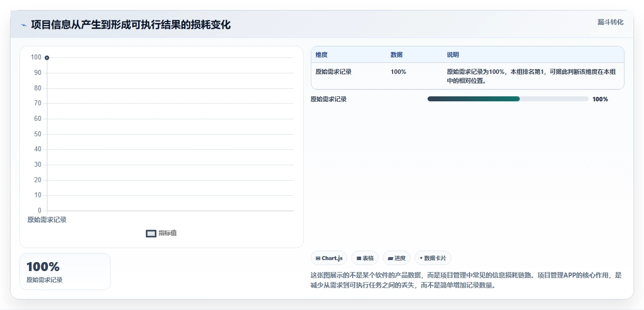Click the 维度 column header
644x310 pixels.
(322, 55)
